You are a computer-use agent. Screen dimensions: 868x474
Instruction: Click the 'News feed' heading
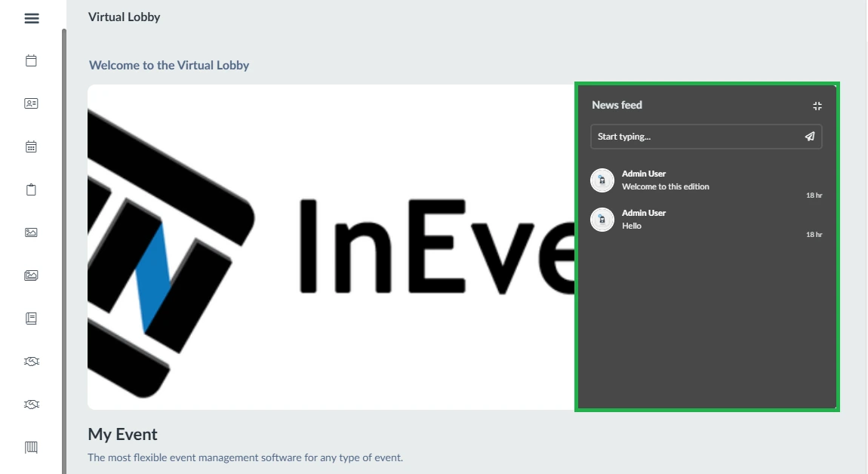(x=617, y=105)
